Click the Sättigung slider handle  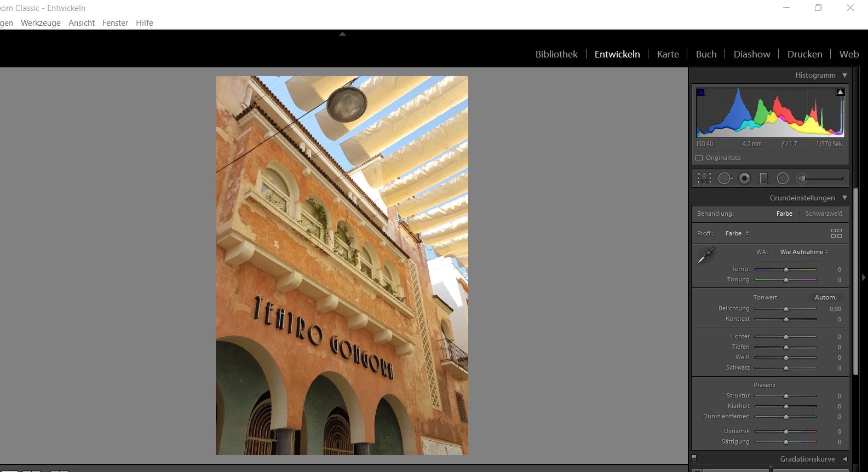[x=786, y=442]
